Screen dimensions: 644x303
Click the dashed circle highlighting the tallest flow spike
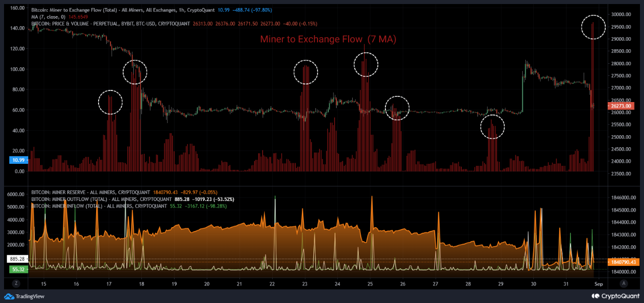click(594, 27)
